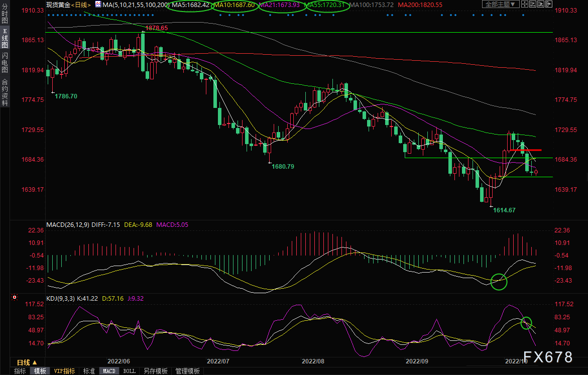Click the right 1684.36 price axis label

pyautogui.click(x=566, y=159)
